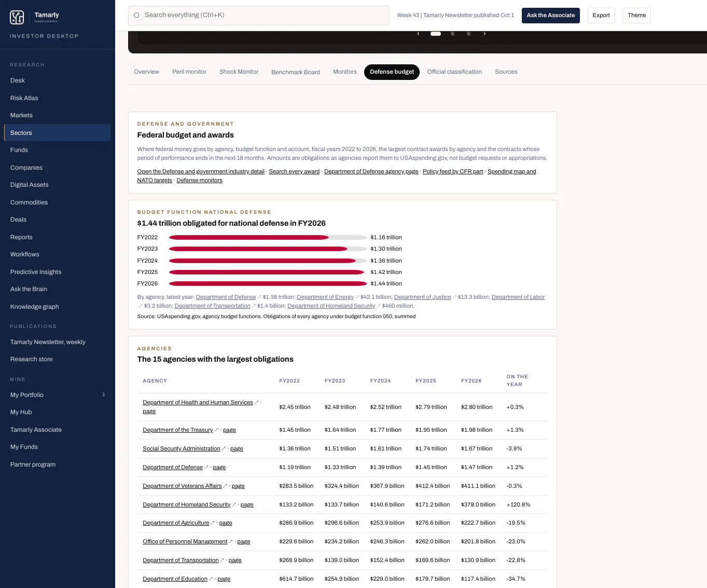
Task: Open Department of Defense agency page link
Action: (x=371, y=171)
